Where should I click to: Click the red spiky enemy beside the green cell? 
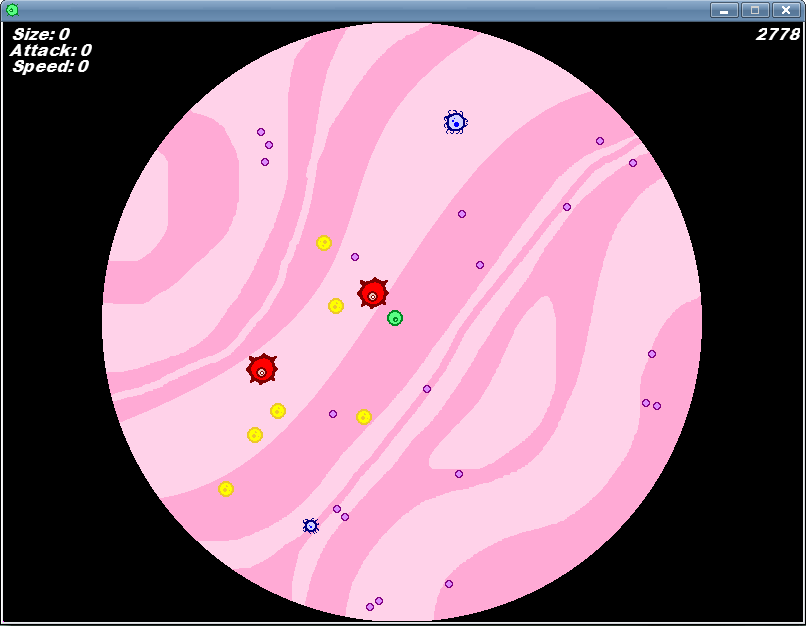(x=373, y=293)
